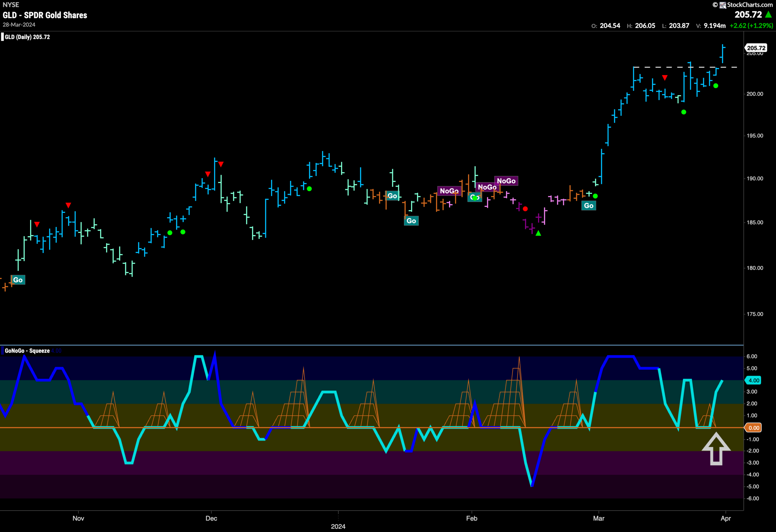The height and width of the screenshot is (532, 776).
Task: Click the GoNoGo - Squeeze indicator label
Action: click(x=27, y=351)
